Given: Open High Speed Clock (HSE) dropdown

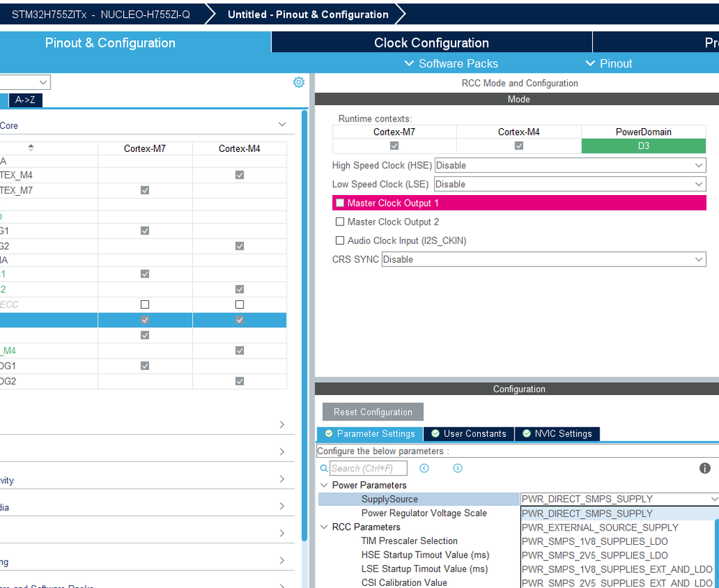Looking at the screenshot, I should (x=570, y=165).
